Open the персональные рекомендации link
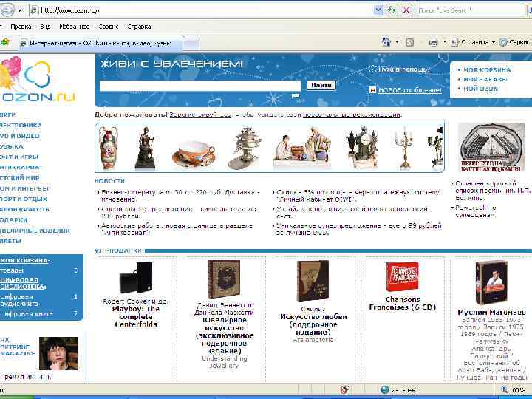The image size is (532, 399). tap(352, 115)
